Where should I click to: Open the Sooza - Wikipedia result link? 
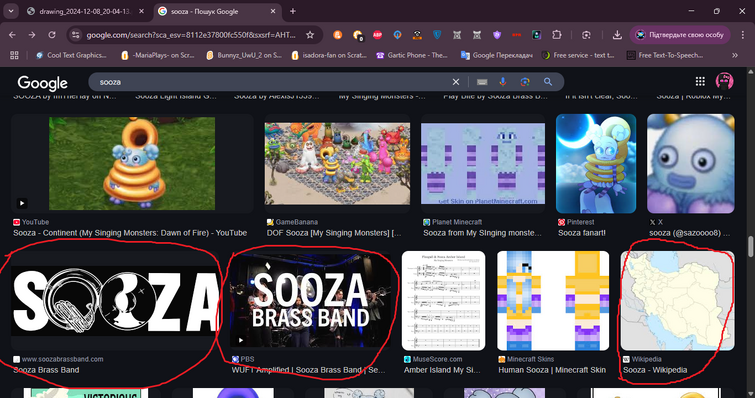655,370
